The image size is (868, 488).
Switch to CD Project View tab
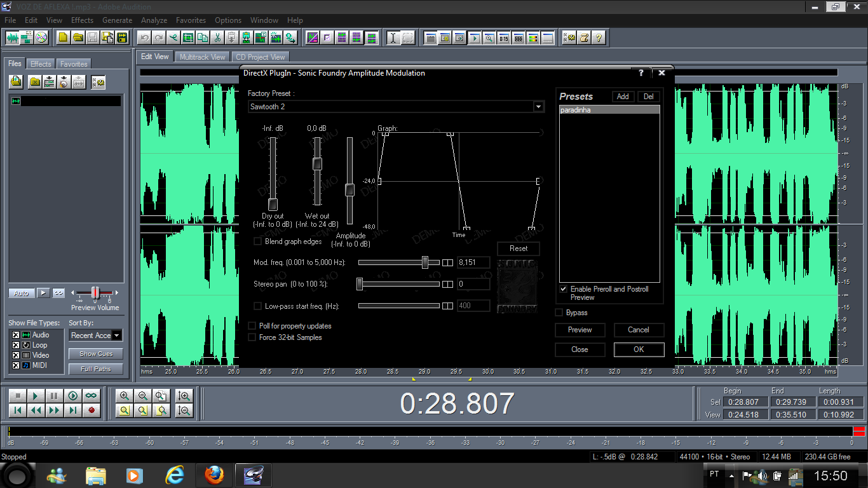(x=261, y=57)
